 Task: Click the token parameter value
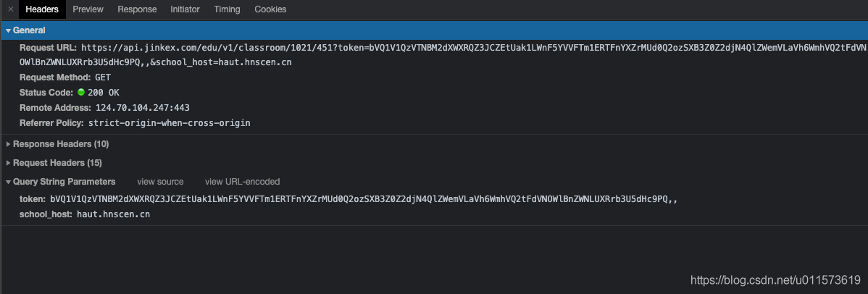(364, 198)
